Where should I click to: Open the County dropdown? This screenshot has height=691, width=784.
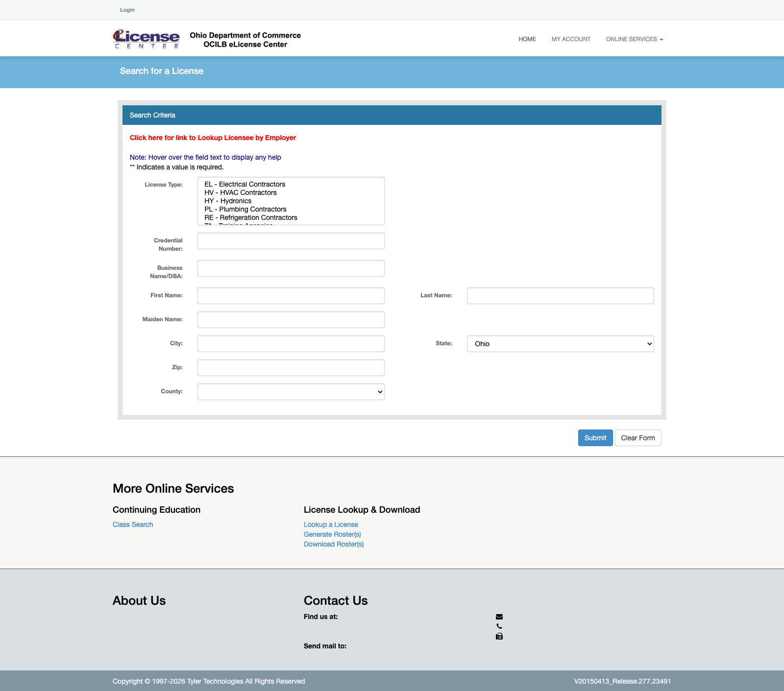pyautogui.click(x=291, y=392)
